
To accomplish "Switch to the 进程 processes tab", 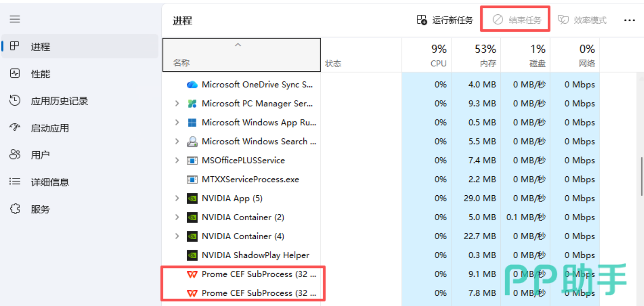I will coord(80,46).
